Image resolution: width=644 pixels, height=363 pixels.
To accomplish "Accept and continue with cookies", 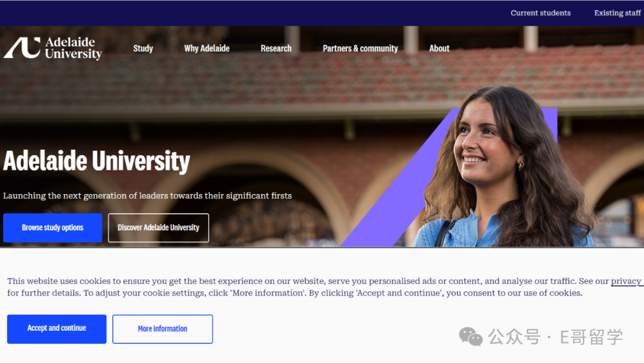I will [57, 329].
